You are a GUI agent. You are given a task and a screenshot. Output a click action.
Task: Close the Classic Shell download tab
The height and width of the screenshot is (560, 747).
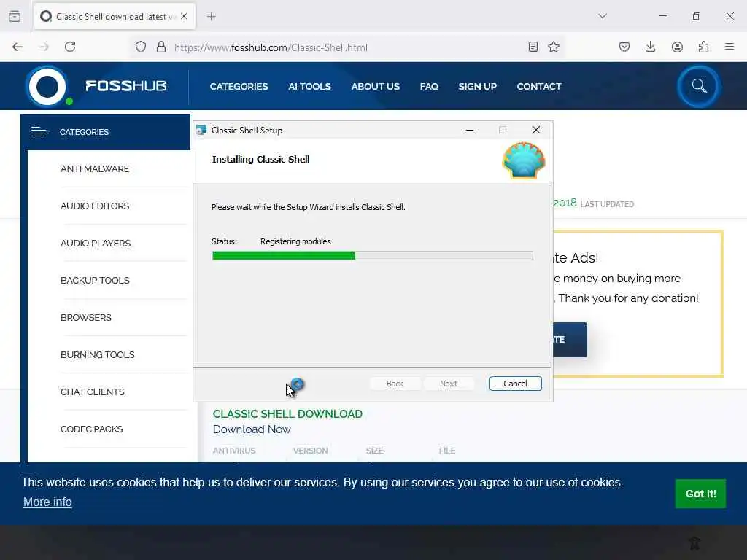(184, 16)
